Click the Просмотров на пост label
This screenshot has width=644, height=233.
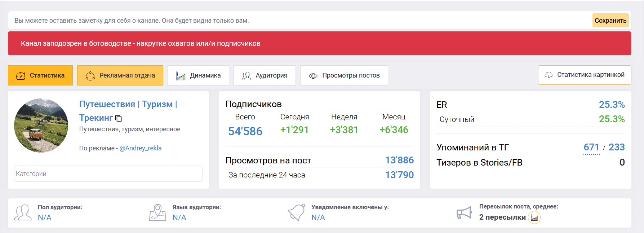pyautogui.click(x=268, y=161)
